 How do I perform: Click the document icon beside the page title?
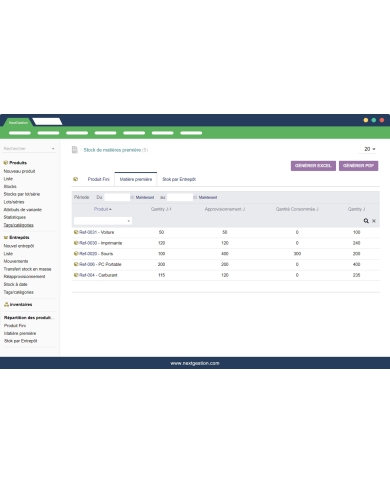(75, 150)
